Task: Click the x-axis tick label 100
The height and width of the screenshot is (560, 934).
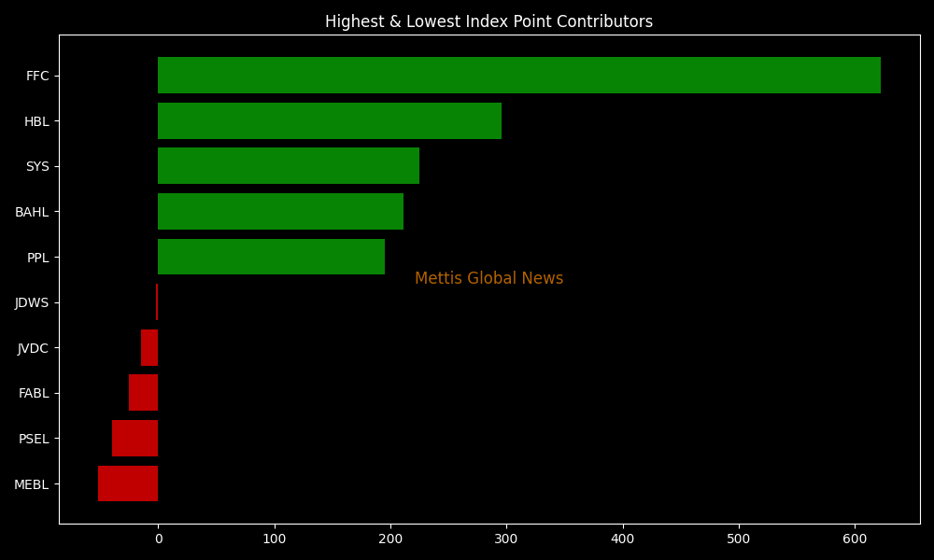Action: point(275,539)
